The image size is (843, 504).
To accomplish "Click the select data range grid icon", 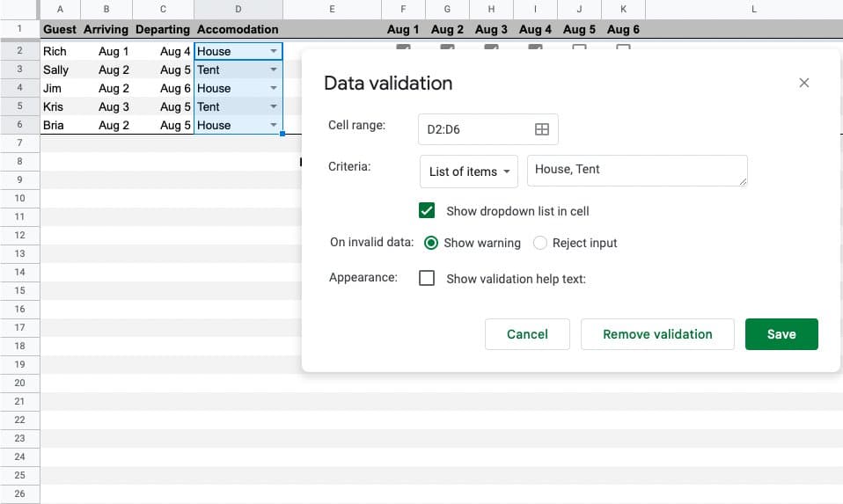I will pyautogui.click(x=542, y=129).
